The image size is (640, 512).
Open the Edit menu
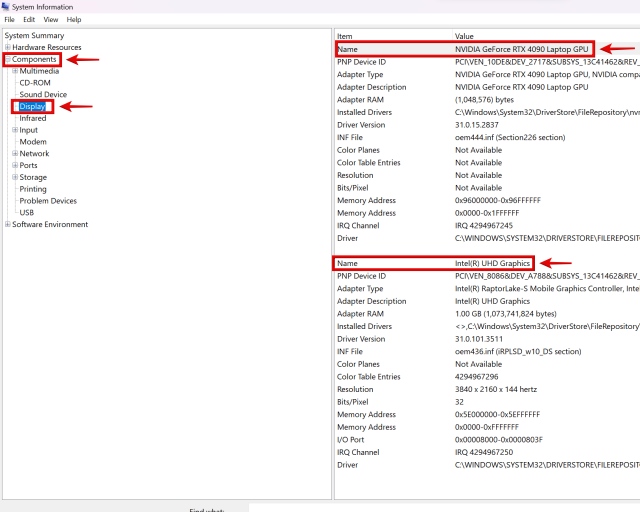29,20
